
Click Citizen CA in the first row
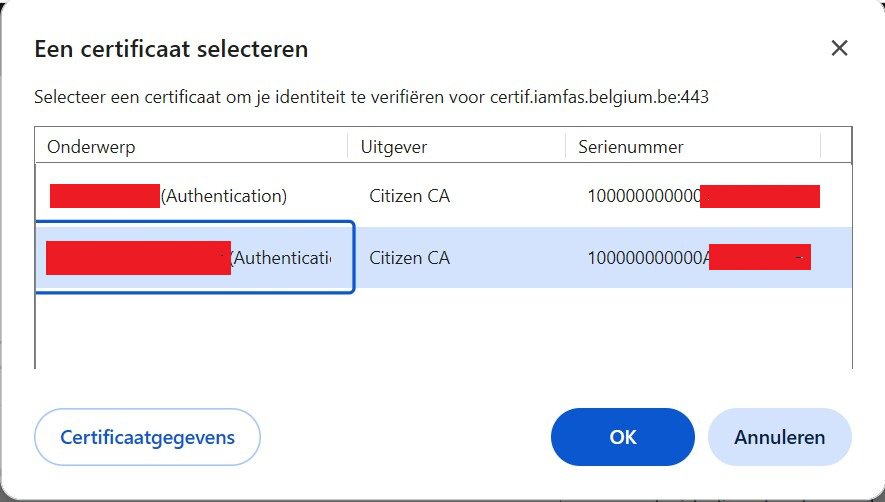coord(409,196)
